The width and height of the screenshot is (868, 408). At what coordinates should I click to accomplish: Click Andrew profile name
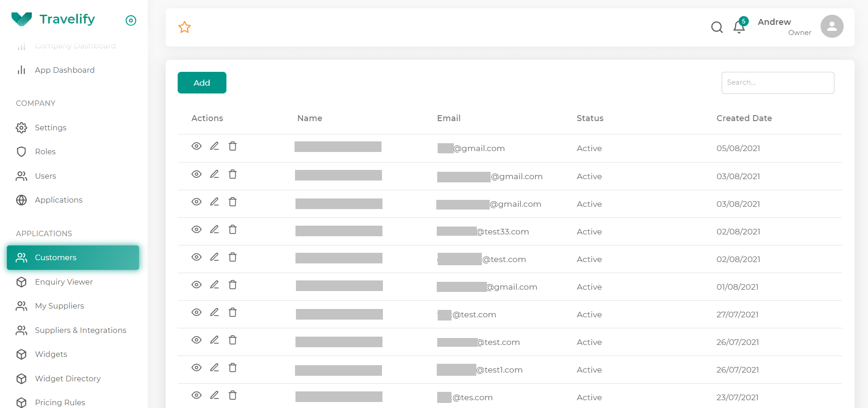[775, 22]
